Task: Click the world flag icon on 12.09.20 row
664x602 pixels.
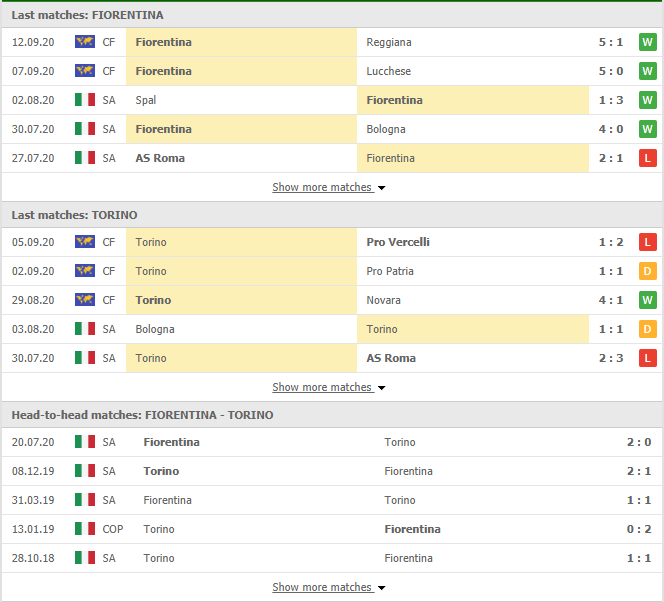Action: click(x=85, y=42)
